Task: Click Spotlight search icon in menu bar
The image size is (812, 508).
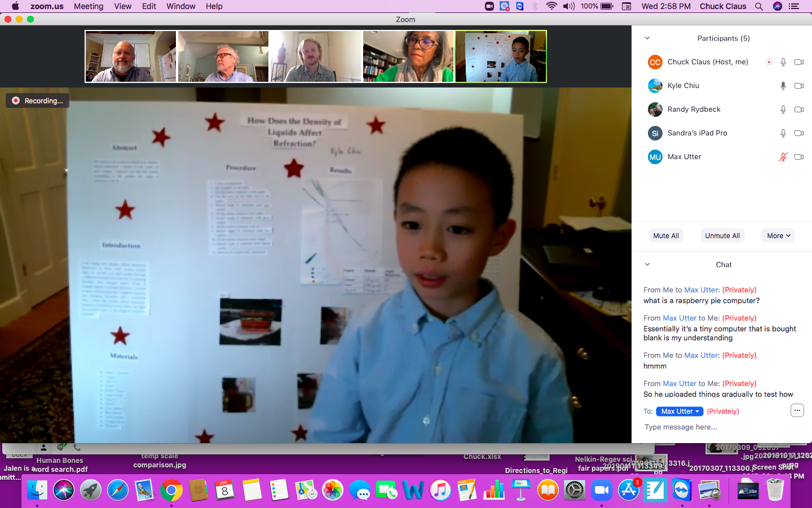Action: pos(759,6)
